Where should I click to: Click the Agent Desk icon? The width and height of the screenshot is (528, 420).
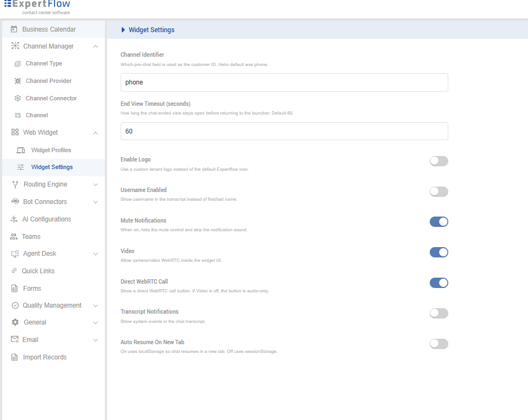(15, 254)
